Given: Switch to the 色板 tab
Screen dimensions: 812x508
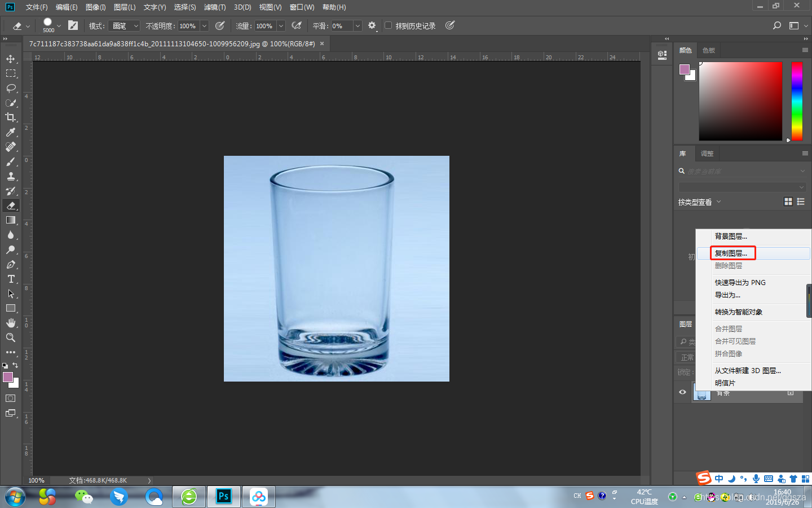Looking at the screenshot, I should tap(709, 50).
